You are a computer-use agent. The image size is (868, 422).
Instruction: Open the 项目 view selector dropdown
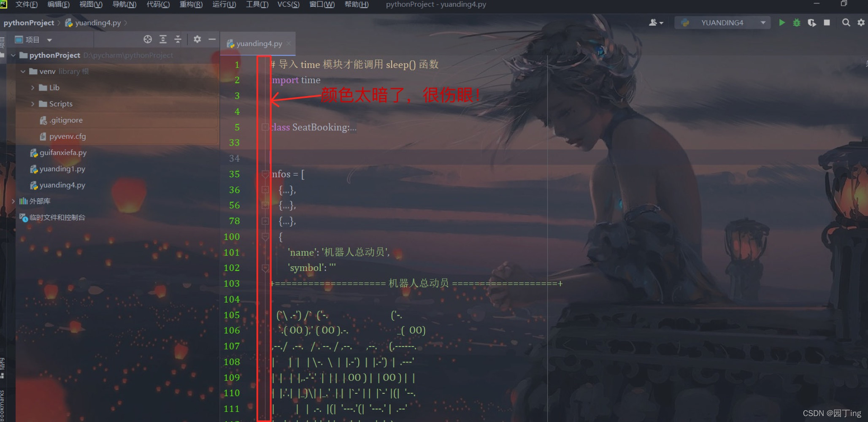pos(33,40)
